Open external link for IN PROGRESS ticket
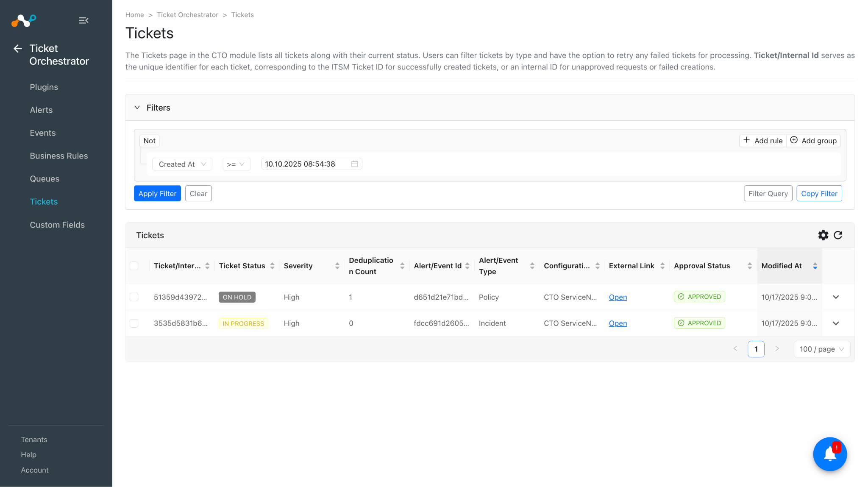Screen dimensions: 868x487 tap(618, 323)
